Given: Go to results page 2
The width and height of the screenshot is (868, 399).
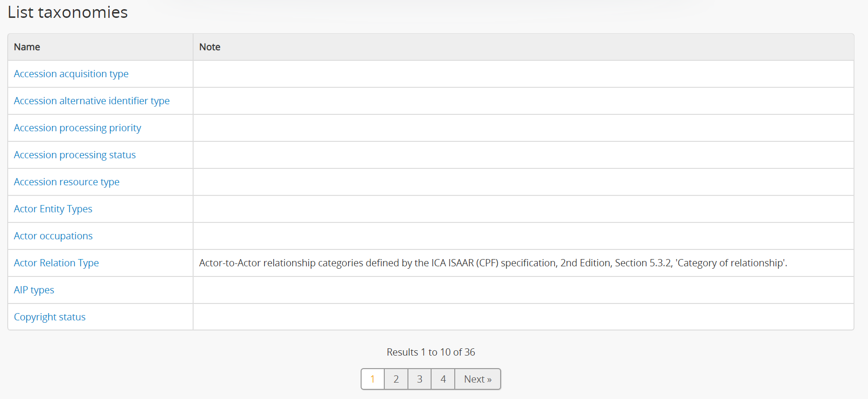Looking at the screenshot, I should point(396,379).
